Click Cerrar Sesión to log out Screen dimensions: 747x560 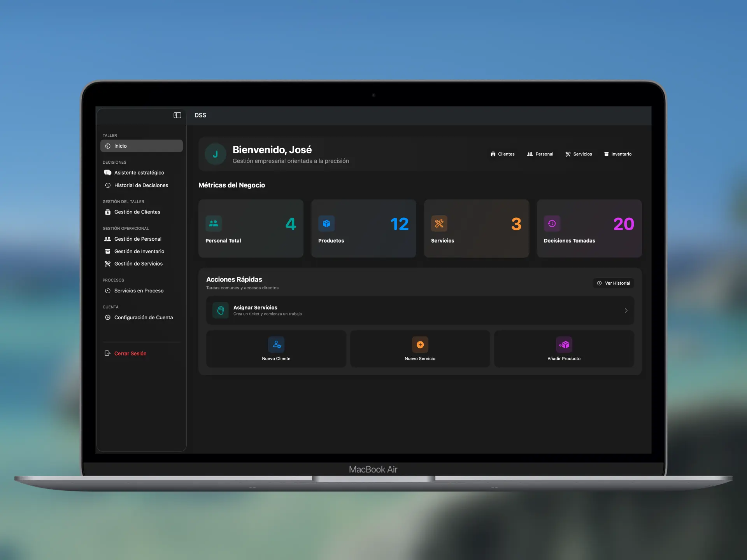coord(130,353)
